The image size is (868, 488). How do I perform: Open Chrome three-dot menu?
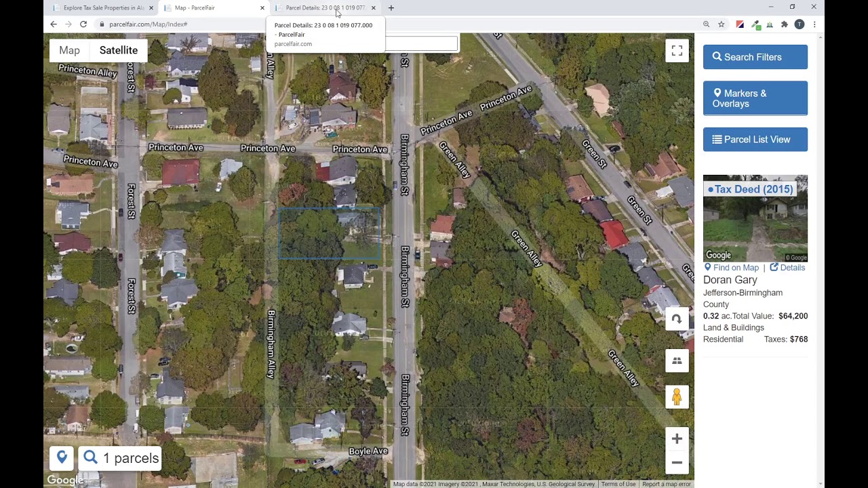[814, 24]
